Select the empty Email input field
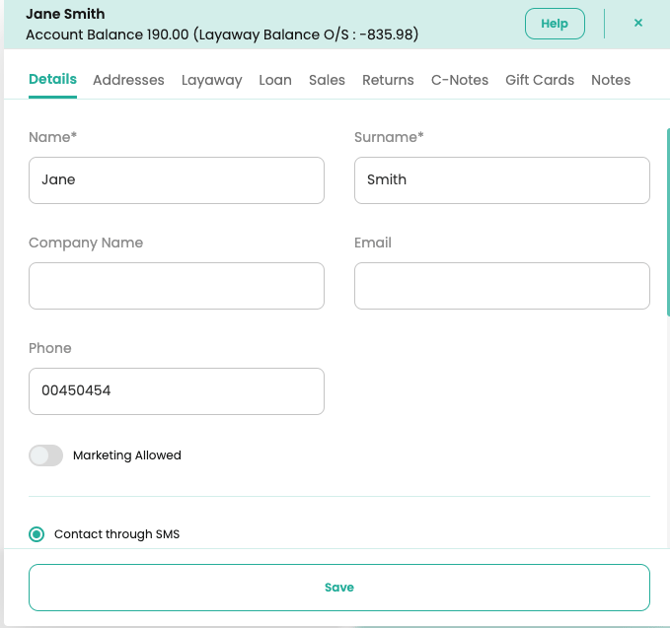 point(501,286)
